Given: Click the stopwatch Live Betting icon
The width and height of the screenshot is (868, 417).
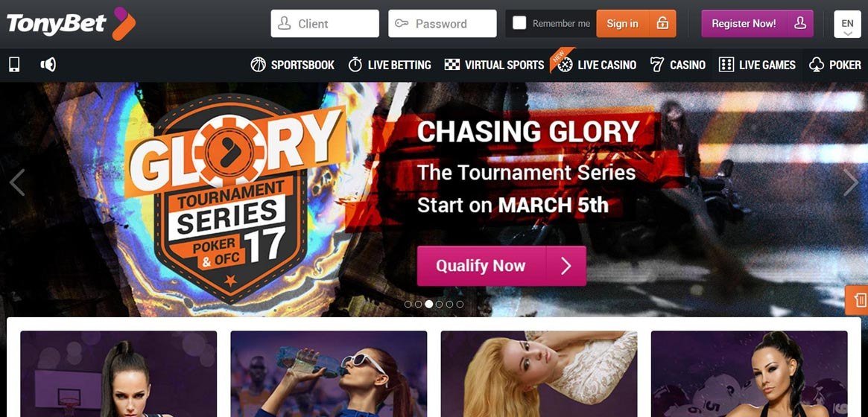Looking at the screenshot, I should click(x=355, y=66).
